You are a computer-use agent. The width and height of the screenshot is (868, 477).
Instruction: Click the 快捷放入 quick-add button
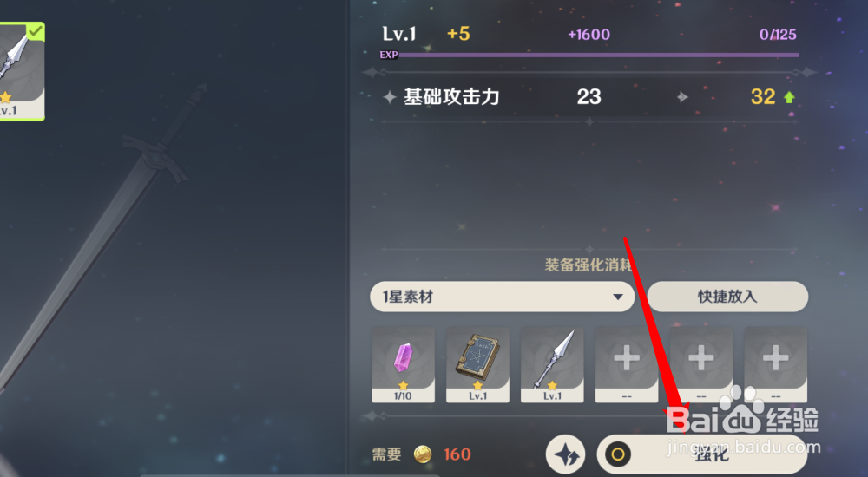point(727,297)
